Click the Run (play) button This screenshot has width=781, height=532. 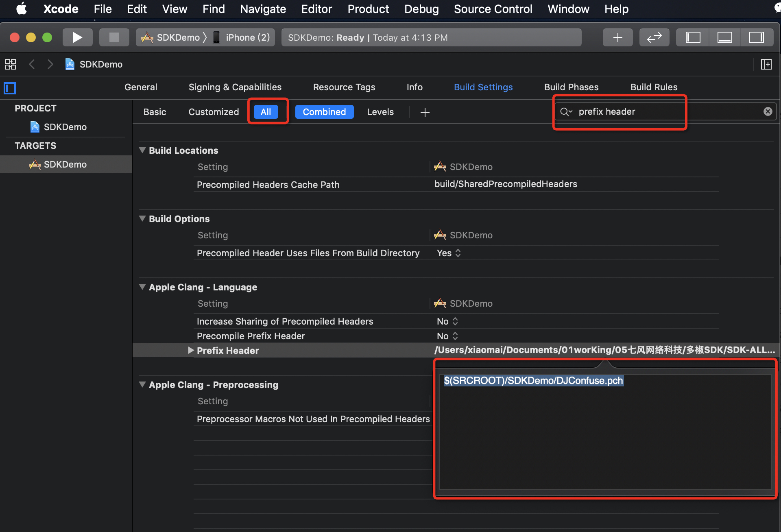77,37
